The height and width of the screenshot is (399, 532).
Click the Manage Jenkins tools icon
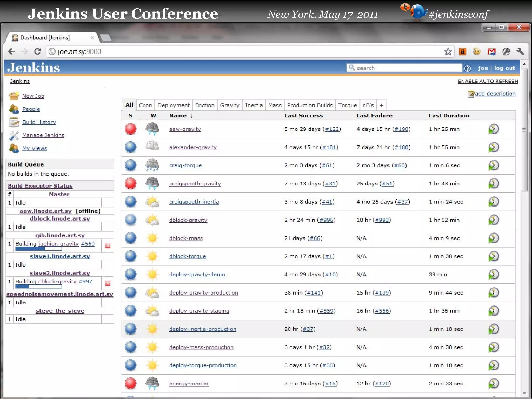pos(14,135)
